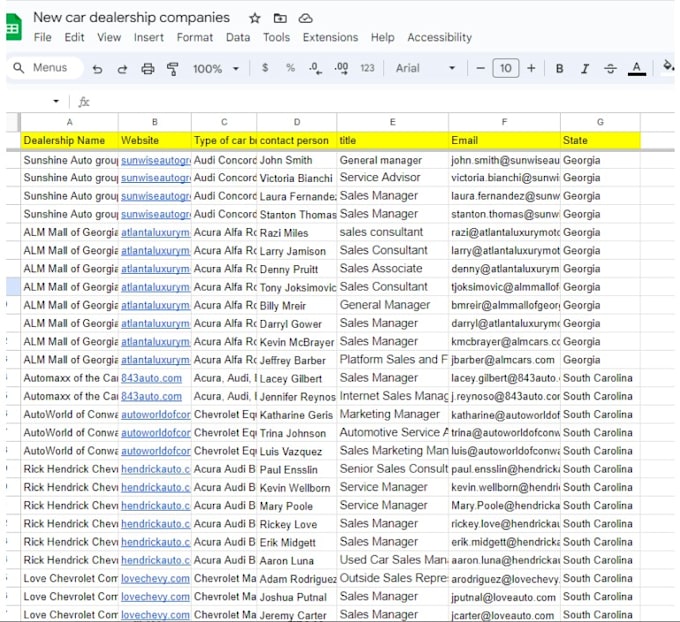Open the Arial font dropdown
Viewport: 680px width, 622px height.
[425, 68]
